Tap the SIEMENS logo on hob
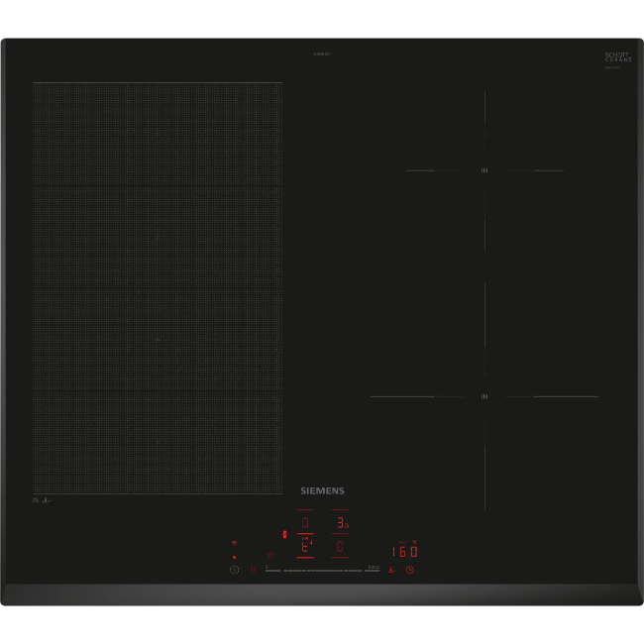The image size is (644, 644). click(x=322, y=490)
